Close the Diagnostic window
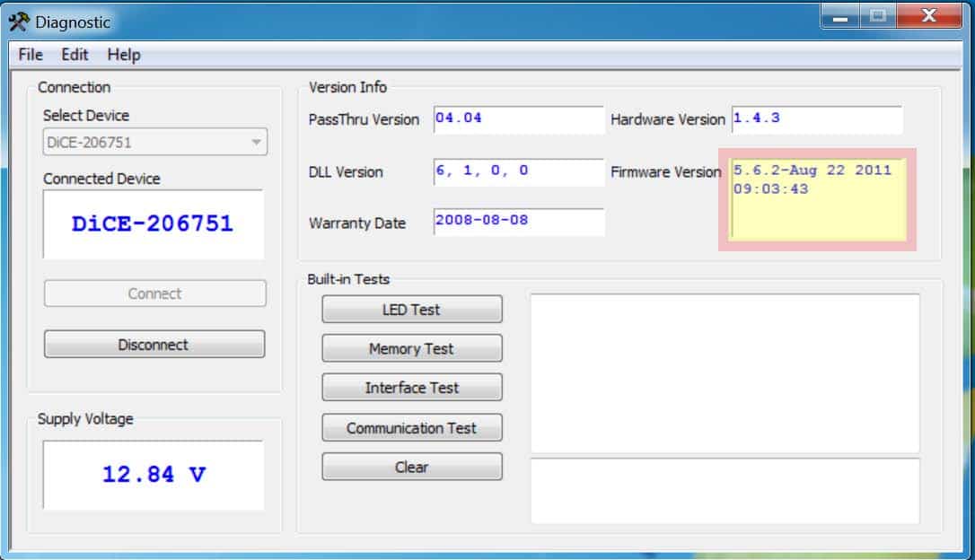 coord(929,16)
